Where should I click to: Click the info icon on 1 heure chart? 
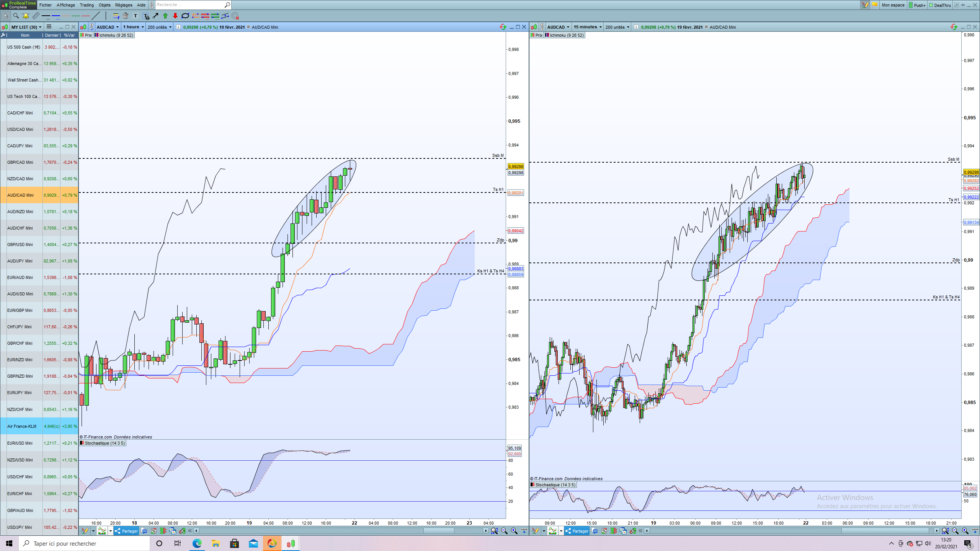coord(178,27)
